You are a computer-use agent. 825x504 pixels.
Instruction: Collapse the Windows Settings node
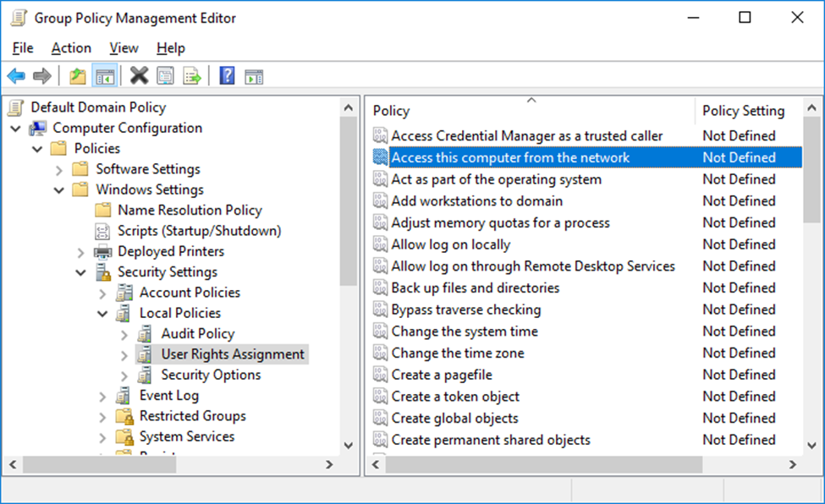click(x=59, y=190)
